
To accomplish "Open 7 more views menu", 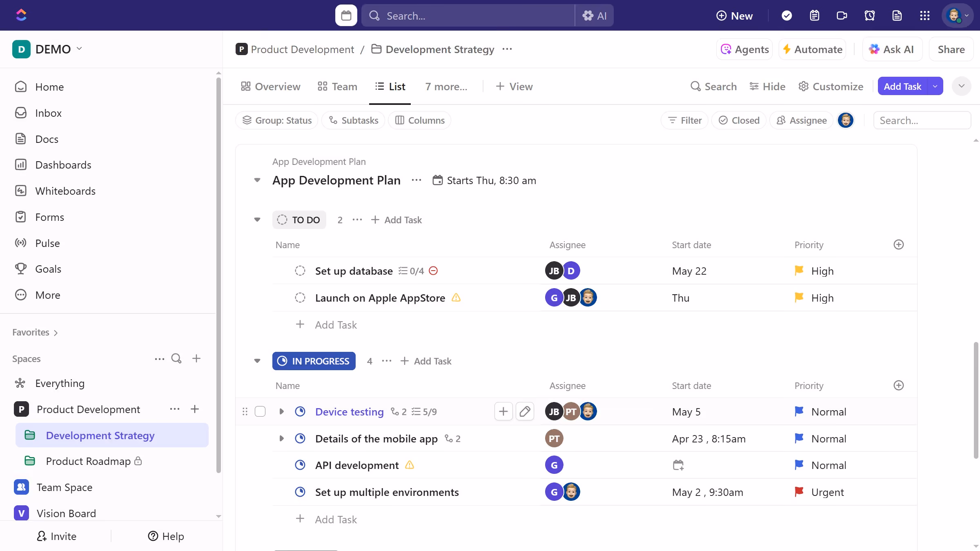I will [446, 87].
